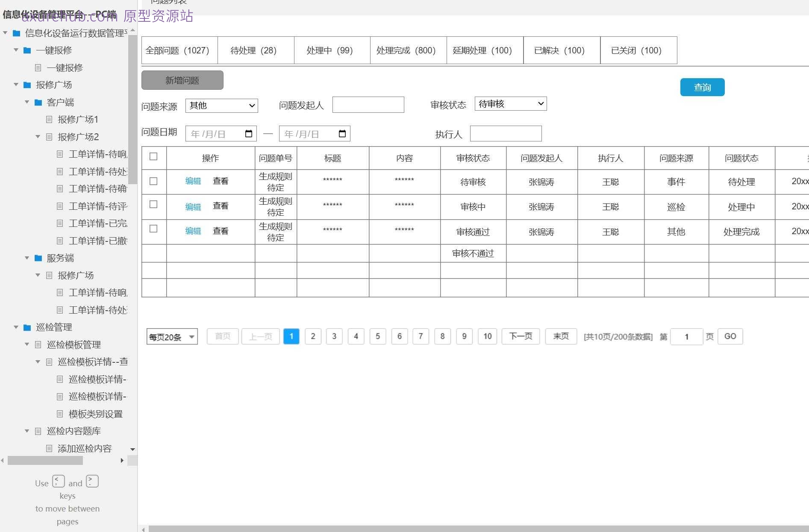Viewport: 809px width, 532px height.
Task: Check the row with 审核状态 待审核
Action: [153, 181]
